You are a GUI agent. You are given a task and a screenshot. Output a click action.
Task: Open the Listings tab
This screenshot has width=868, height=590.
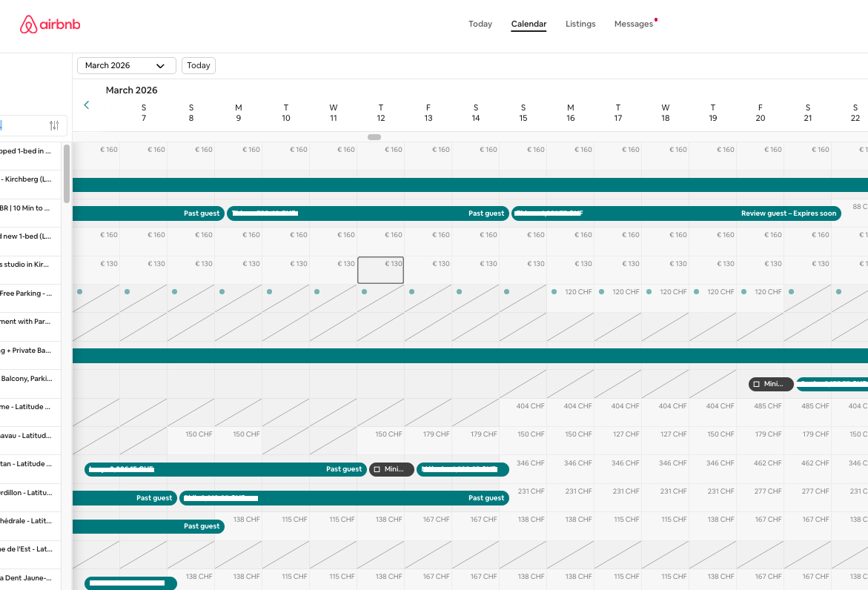coord(580,24)
